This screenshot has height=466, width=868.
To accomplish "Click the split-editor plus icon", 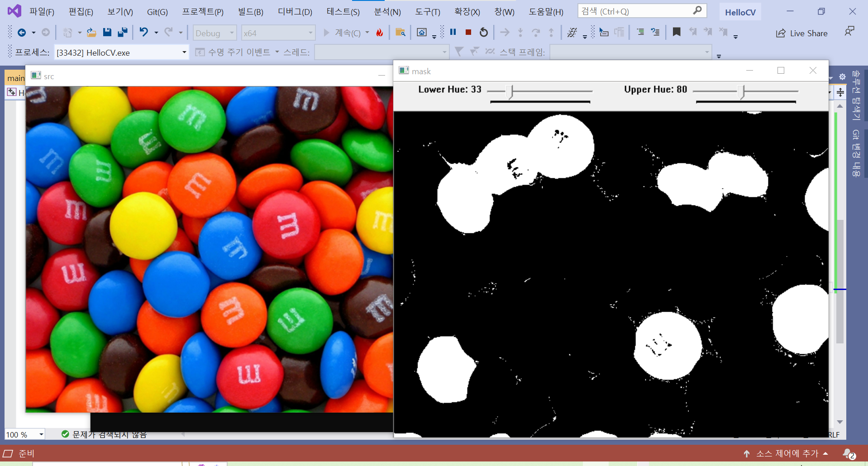I will click(x=840, y=93).
